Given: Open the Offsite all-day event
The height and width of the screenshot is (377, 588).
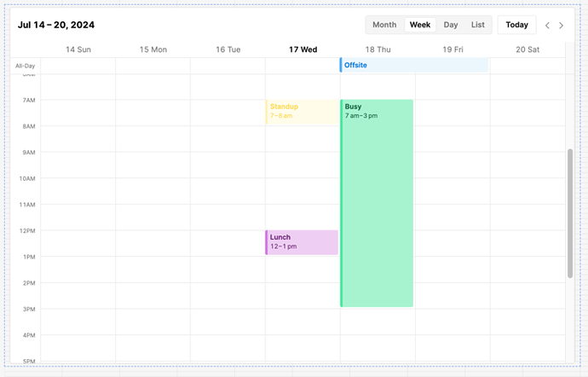Looking at the screenshot, I should point(414,65).
